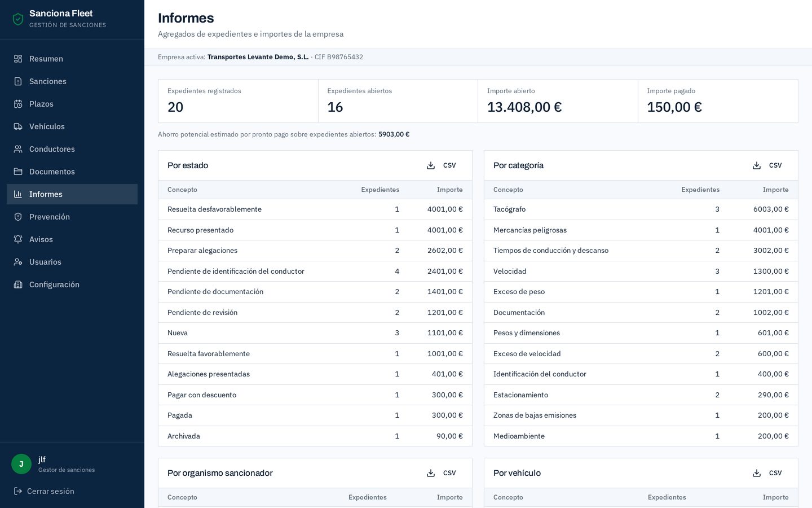
Task: Click the Plazos calendar icon
Action: (x=18, y=104)
